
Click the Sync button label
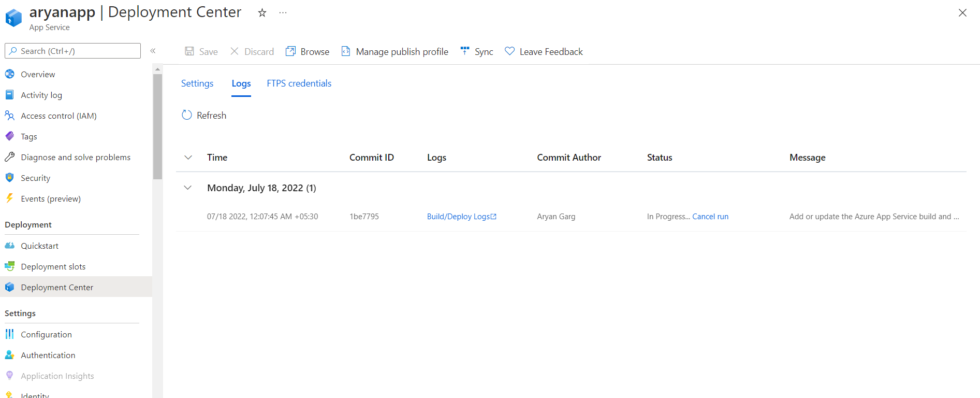point(484,51)
